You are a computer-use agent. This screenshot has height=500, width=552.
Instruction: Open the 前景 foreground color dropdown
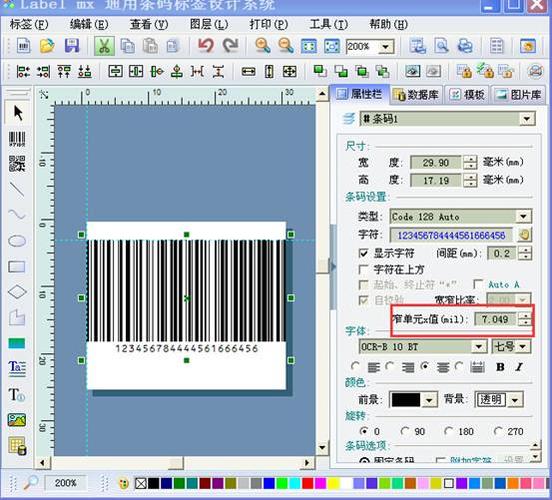click(429, 400)
